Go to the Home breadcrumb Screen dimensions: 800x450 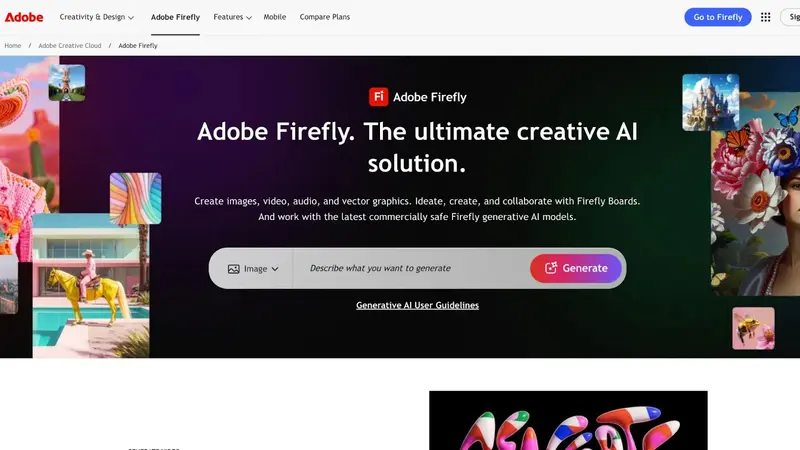pos(13,45)
